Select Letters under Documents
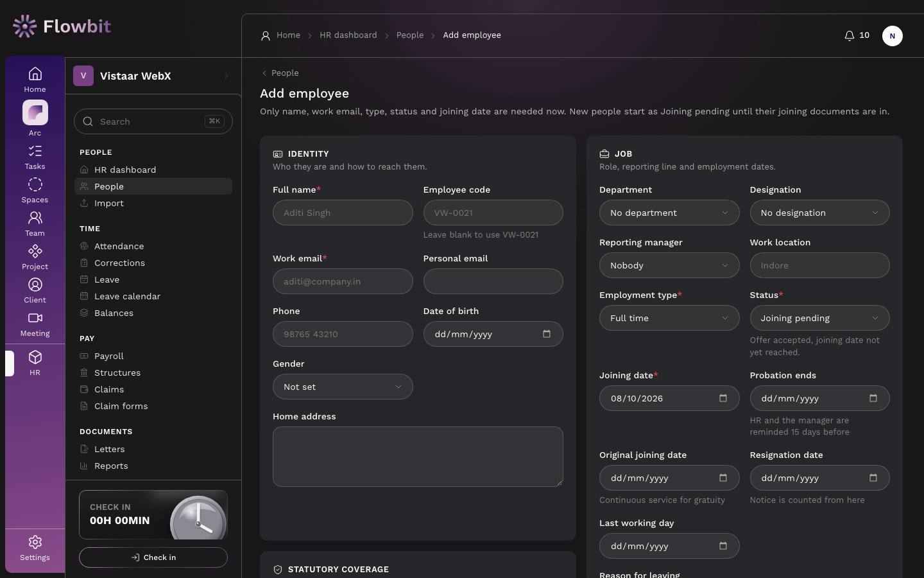 pos(153,449)
